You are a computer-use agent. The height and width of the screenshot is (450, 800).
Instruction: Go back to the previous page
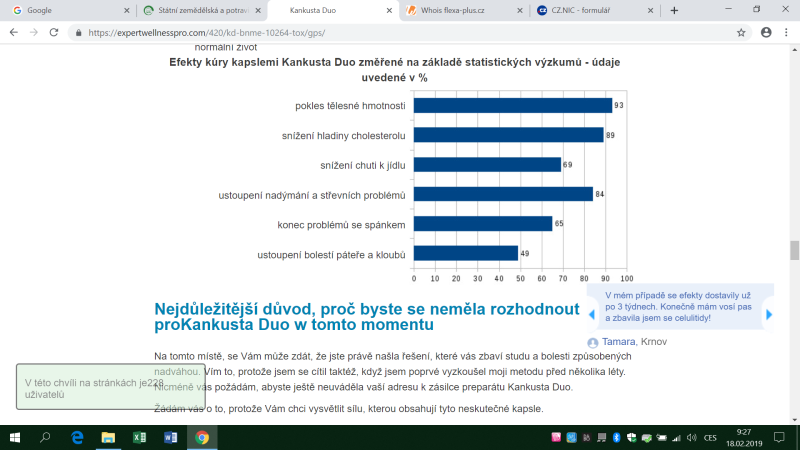pyautogui.click(x=14, y=33)
